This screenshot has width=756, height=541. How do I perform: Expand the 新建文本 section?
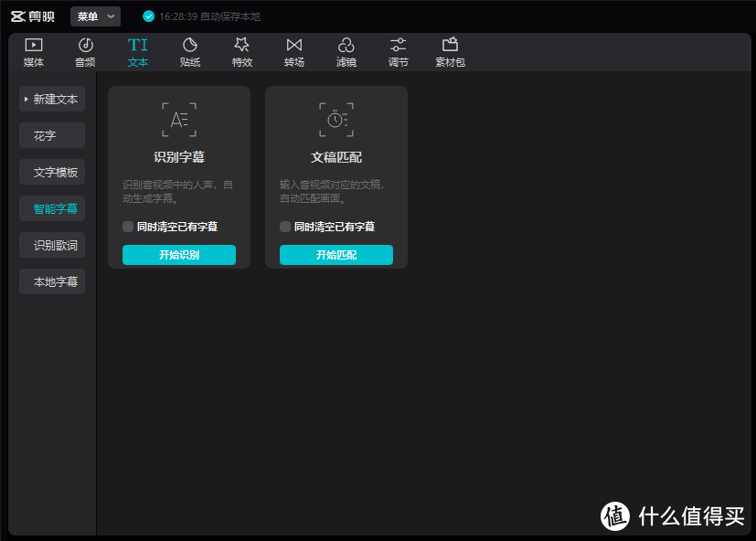coord(52,99)
